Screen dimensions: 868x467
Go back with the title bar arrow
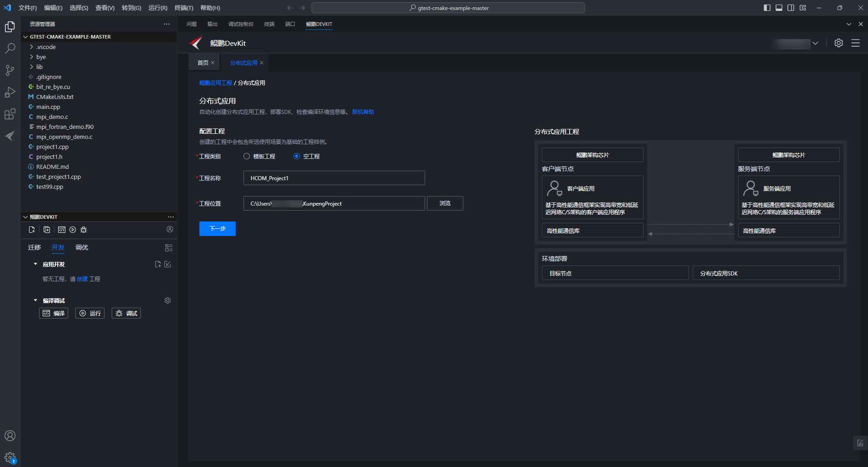point(290,8)
